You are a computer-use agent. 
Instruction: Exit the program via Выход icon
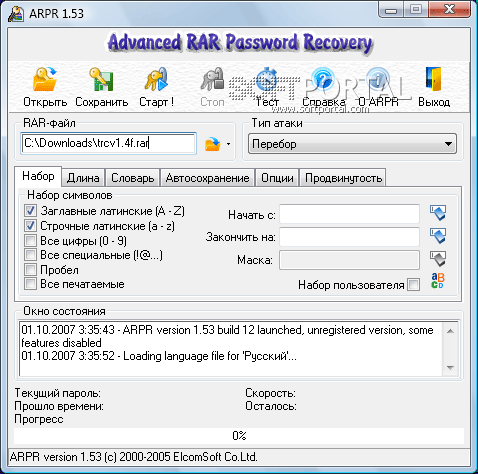(433, 79)
